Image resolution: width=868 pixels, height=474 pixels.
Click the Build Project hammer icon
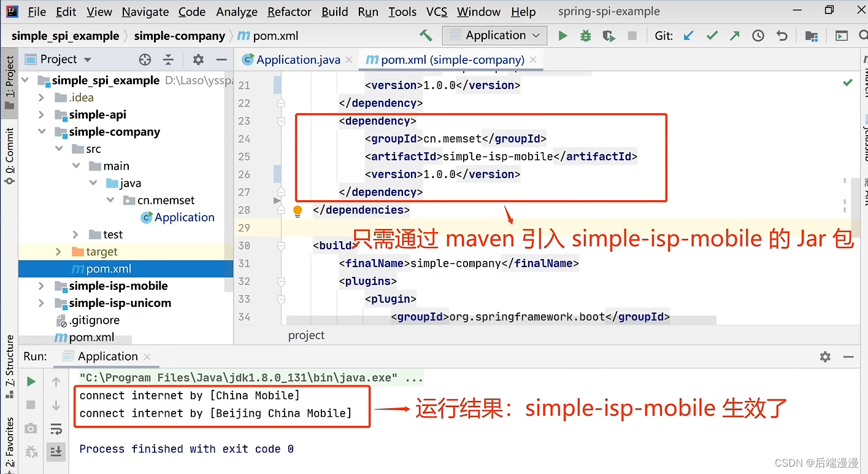[426, 36]
